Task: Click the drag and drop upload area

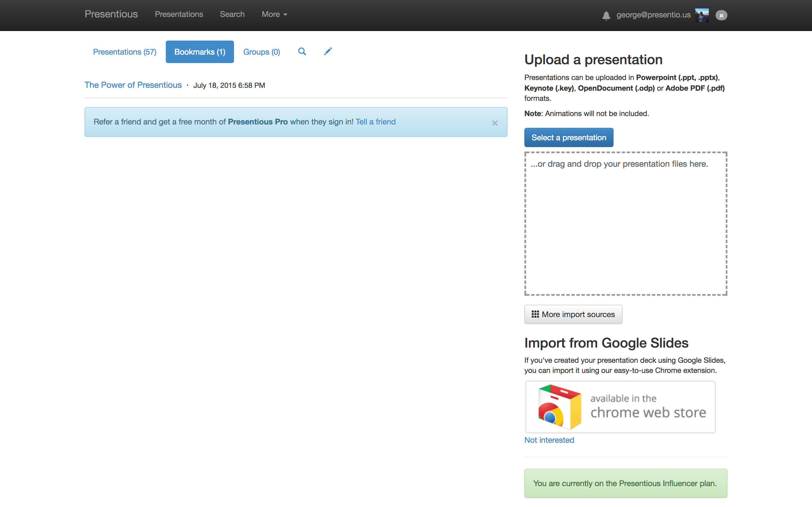Action: coord(625,224)
